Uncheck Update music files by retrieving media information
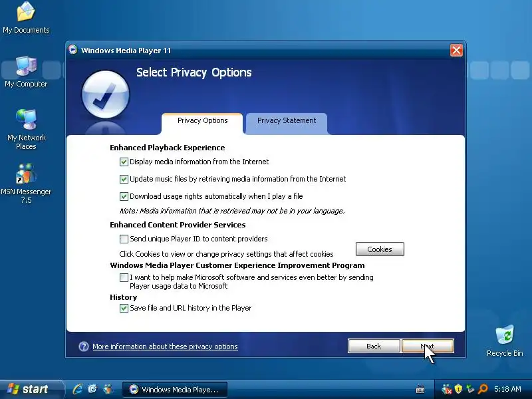 [124, 179]
